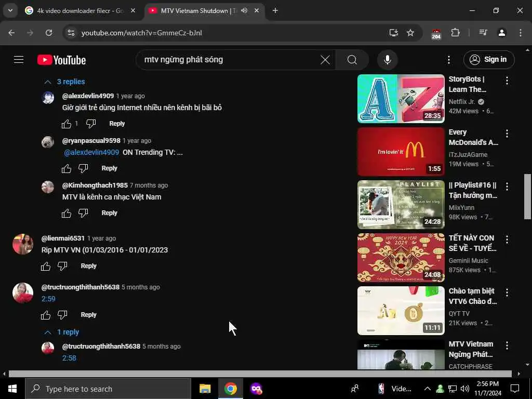Dislike the reply by @ryanpascual9598
The width and height of the screenshot is (532, 399).
[83, 169]
